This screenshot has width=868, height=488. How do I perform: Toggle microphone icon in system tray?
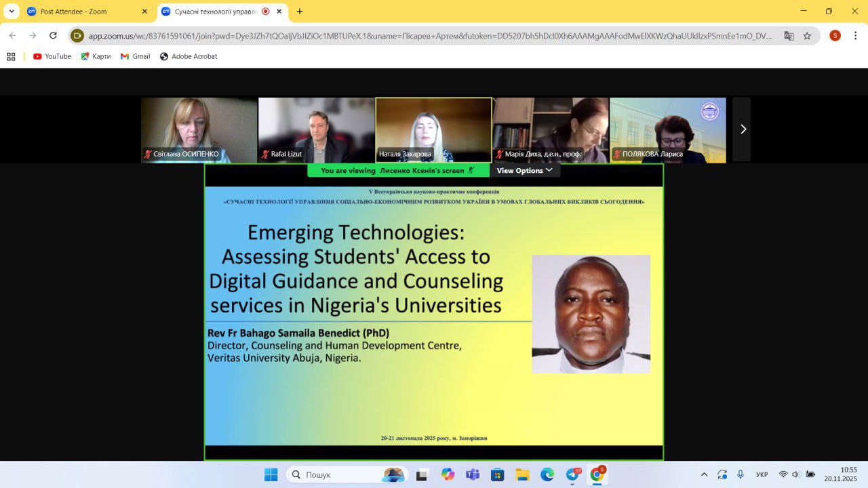pos(741,474)
